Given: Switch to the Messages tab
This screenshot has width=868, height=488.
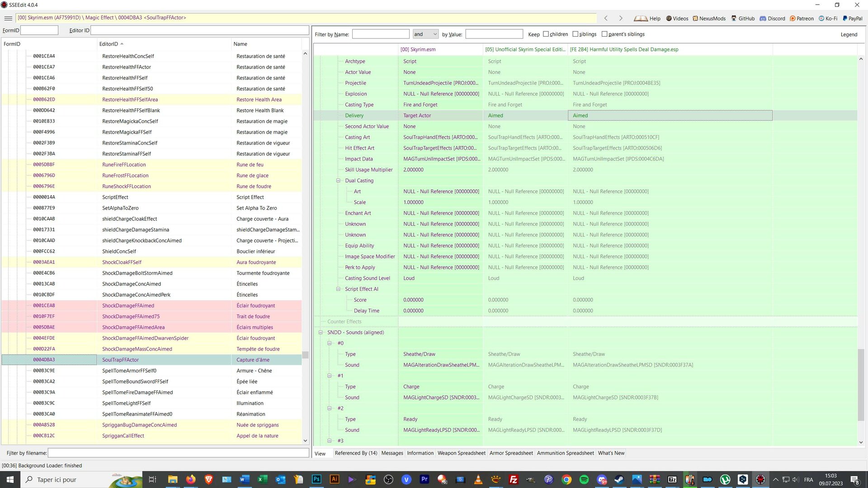Looking at the screenshot, I should click(x=392, y=453).
